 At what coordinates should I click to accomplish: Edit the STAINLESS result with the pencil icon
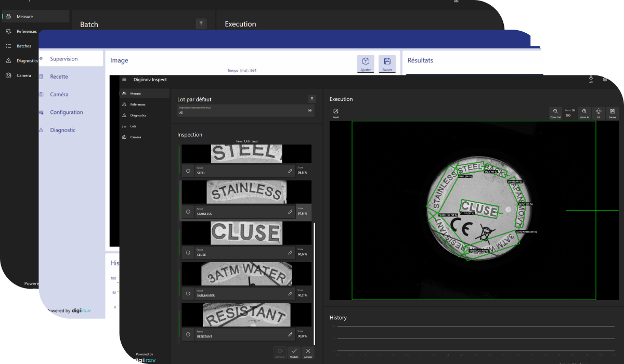(290, 212)
